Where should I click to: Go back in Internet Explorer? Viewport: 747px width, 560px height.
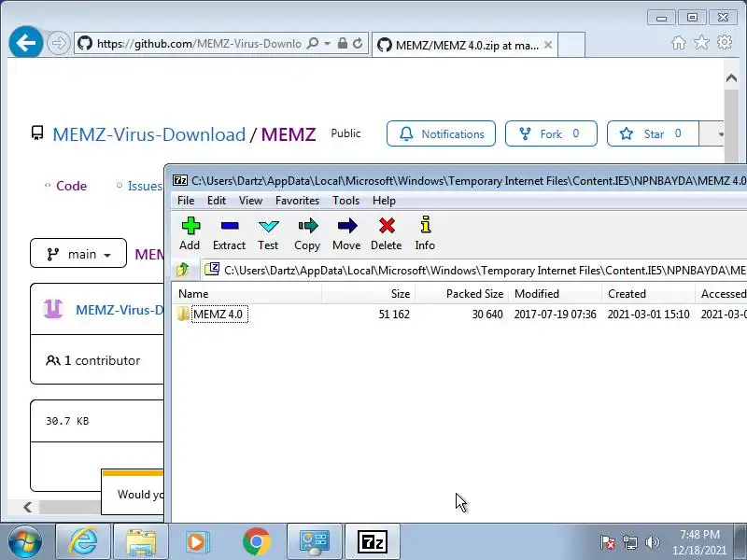[x=26, y=43]
